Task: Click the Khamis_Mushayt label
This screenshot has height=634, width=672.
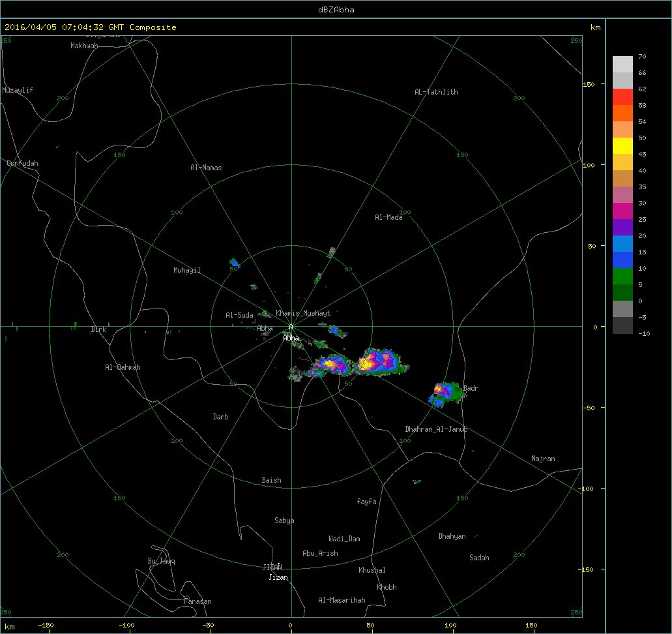Action: point(303,313)
